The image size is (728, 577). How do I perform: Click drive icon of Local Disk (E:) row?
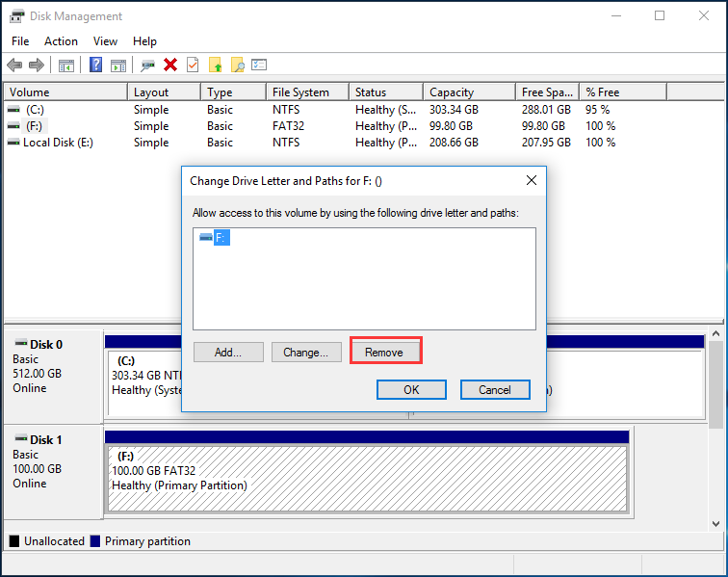tap(13, 143)
